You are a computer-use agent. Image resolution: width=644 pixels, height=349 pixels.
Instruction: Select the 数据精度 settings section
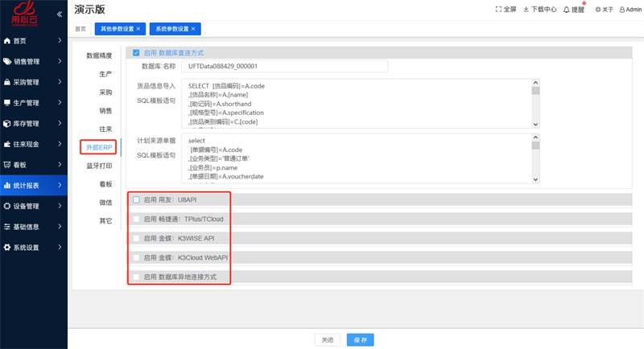[99, 55]
